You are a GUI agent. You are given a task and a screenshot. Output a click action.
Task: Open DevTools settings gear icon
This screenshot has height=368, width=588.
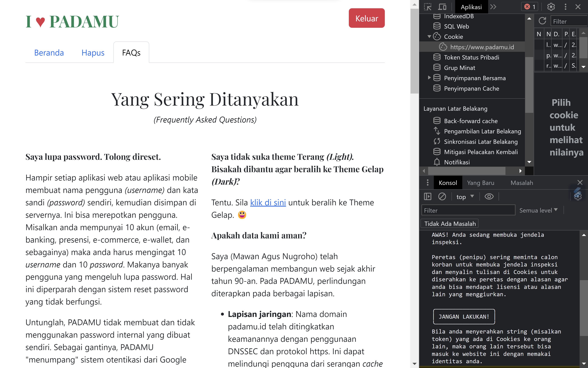coord(551,7)
